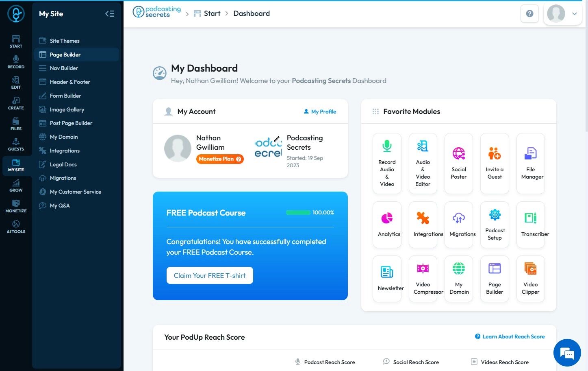Open Migrations in the sidebar menu
Viewport: 588px width, 371px height.
(77, 178)
